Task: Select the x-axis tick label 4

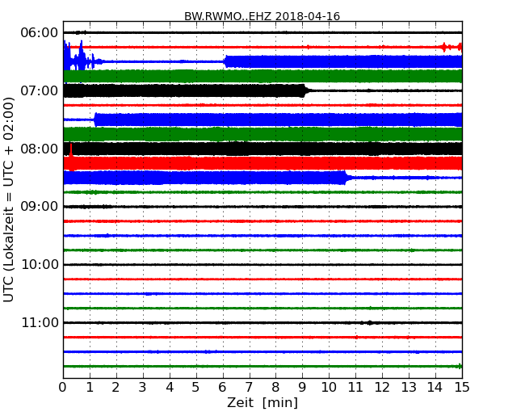Action: pyautogui.click(x=170, y=388)
